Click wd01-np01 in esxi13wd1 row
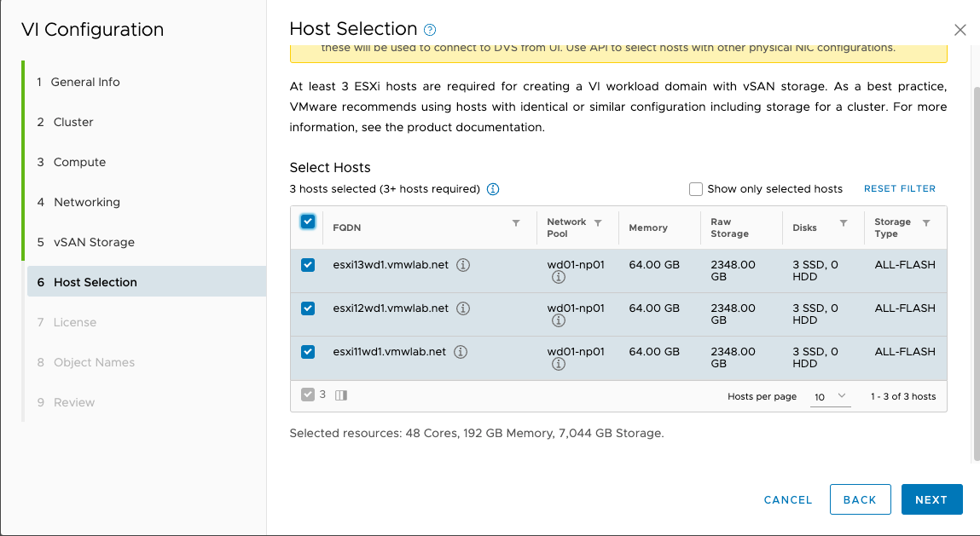Screen dimensions: 980x536 [x=576, y=265]
